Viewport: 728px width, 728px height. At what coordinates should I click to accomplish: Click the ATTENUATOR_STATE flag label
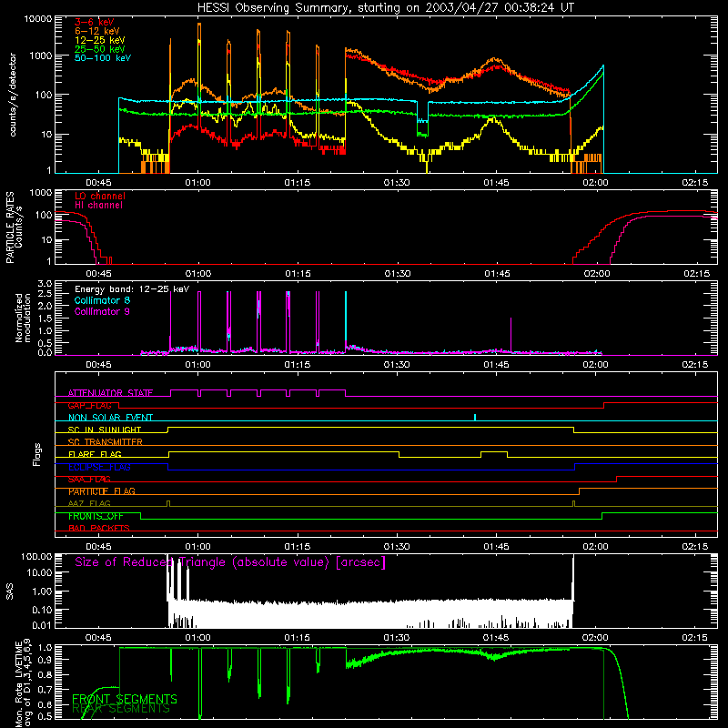click(x=110, y=393)
